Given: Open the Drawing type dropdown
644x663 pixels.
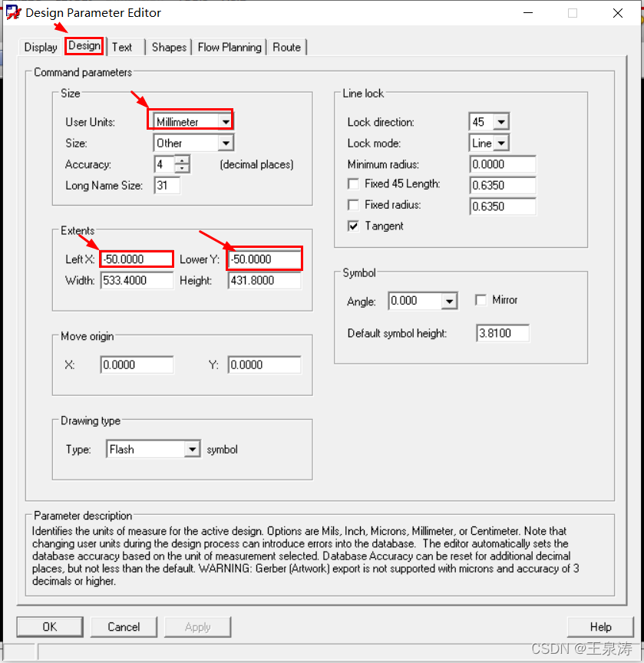Looking at the screenshot, I should tap(192, 450).
